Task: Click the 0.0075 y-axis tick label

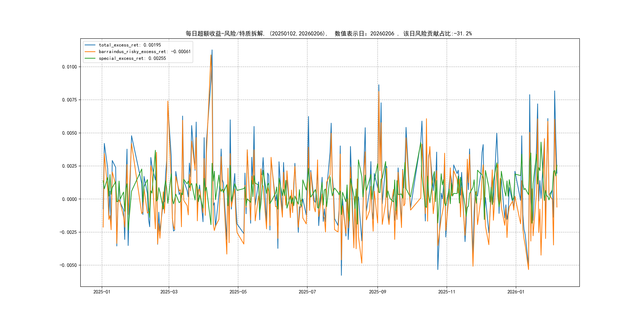Action: click(x=70, y=100)
